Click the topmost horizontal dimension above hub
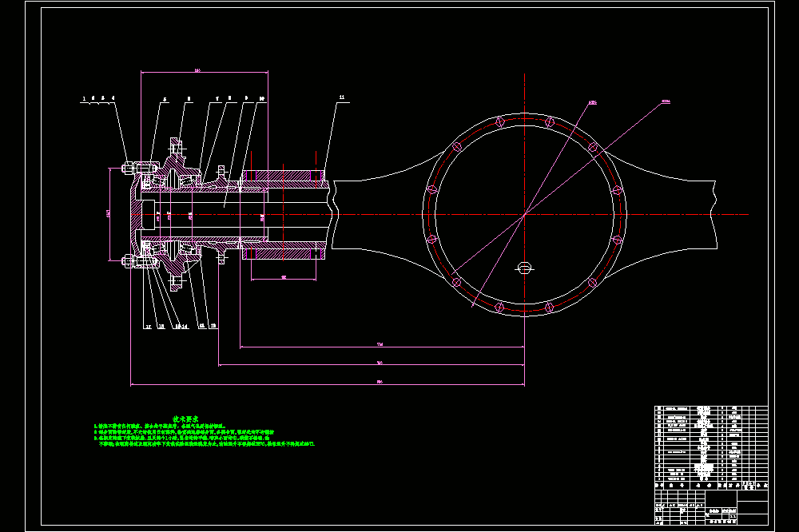The image size is (799, 532). [x=197, y=71]
